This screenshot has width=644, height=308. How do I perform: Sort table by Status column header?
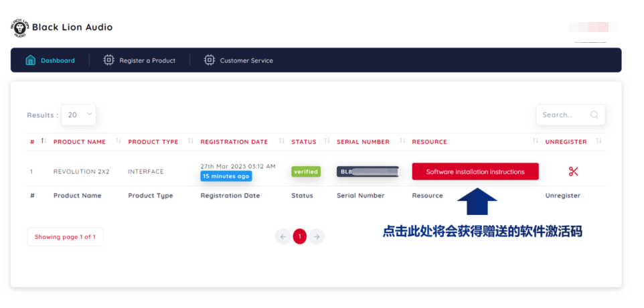pyautogui.click(x=303, y=142)
